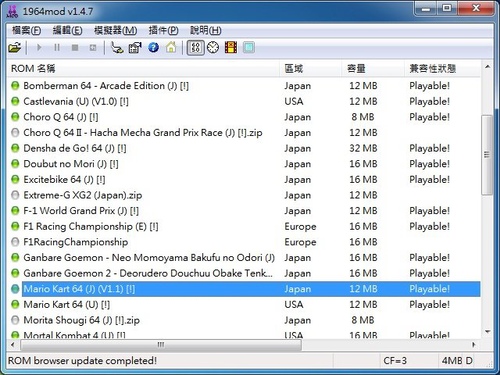Click green status dot of Densha de Go
500x375 pixels.
coord(15,148)
